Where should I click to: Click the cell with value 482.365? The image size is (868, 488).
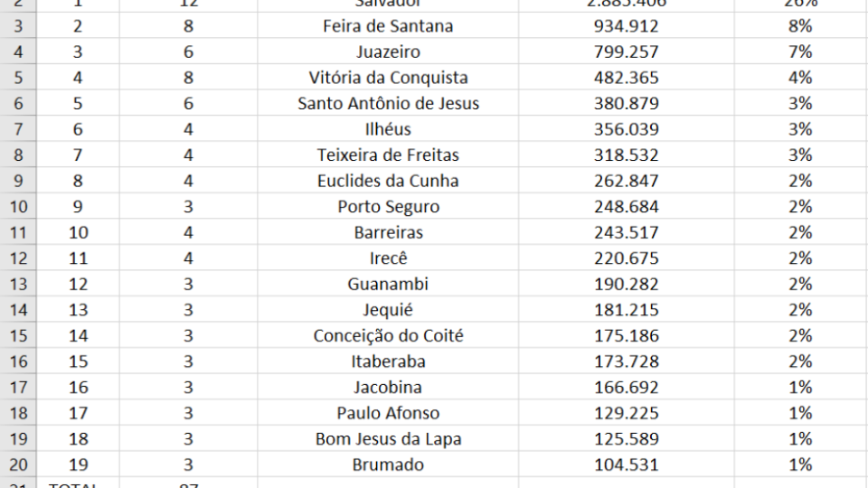(x=626, y=78)
